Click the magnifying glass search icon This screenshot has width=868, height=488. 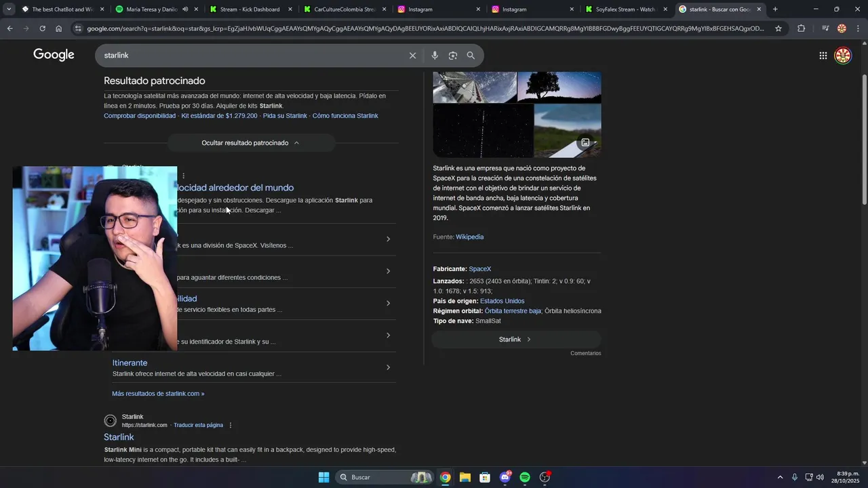point(471,56)
